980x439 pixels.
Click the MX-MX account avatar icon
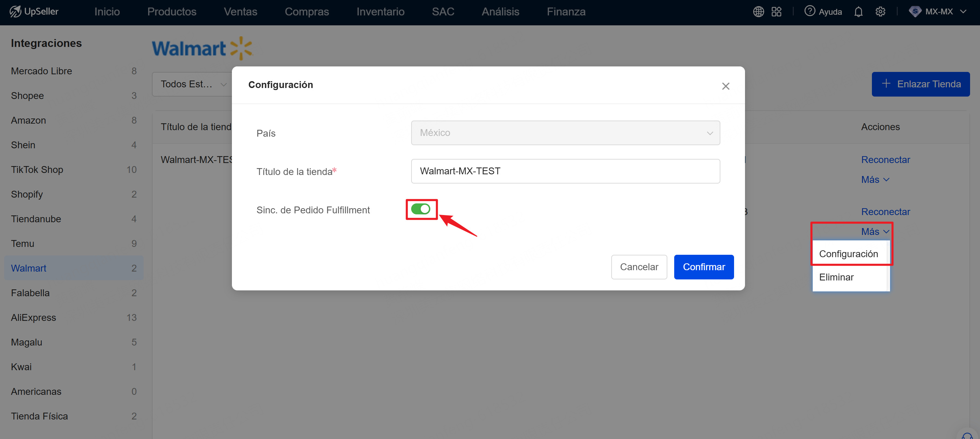915,12
